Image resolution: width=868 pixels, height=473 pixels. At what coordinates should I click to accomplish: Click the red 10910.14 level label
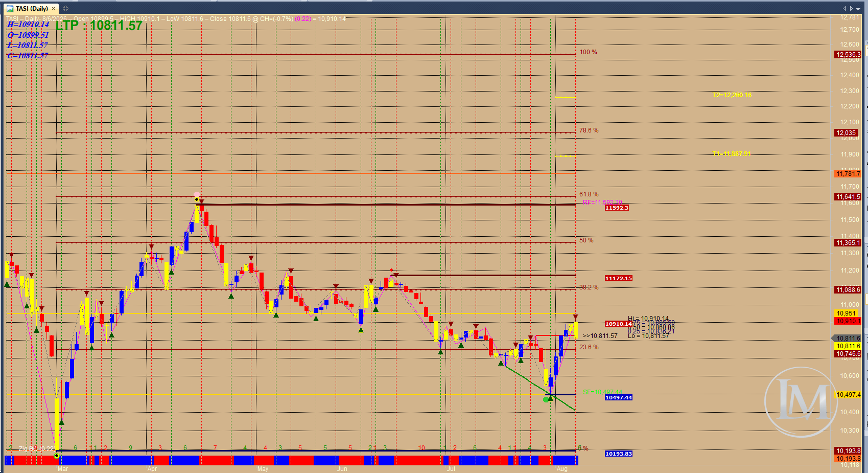(618, 324)
